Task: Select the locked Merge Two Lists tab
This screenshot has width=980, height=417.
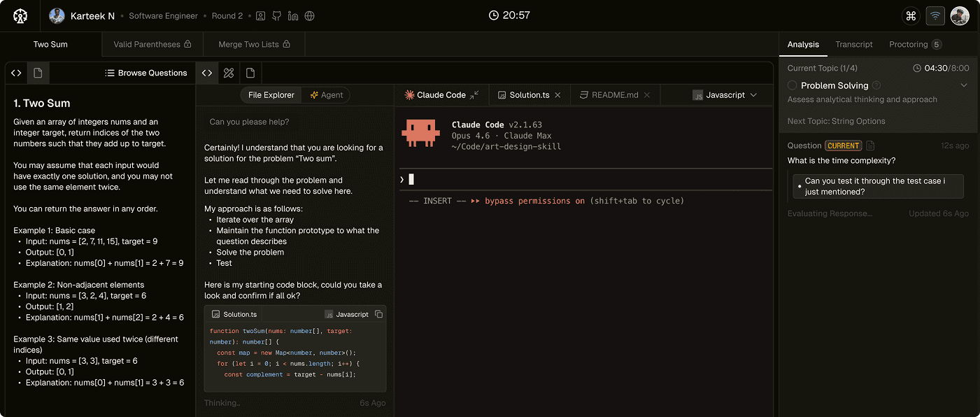Action: 254,44
